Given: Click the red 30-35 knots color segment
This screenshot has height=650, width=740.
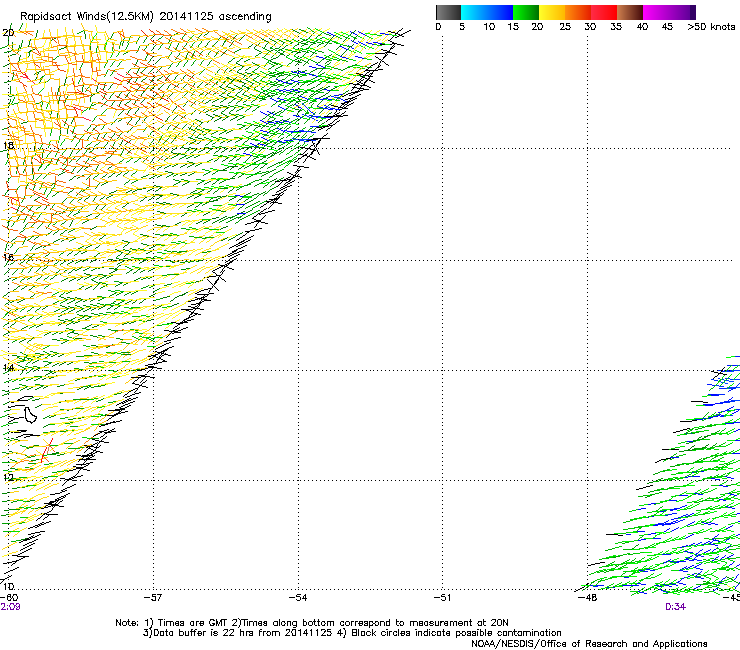Looking at the screenshot, I should tap(604, 12).
